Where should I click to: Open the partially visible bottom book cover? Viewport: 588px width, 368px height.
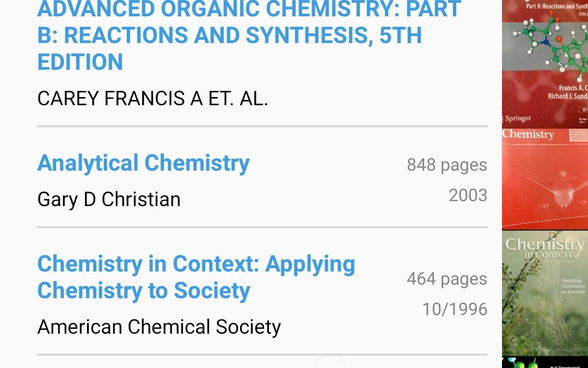(x=544, y=363)
